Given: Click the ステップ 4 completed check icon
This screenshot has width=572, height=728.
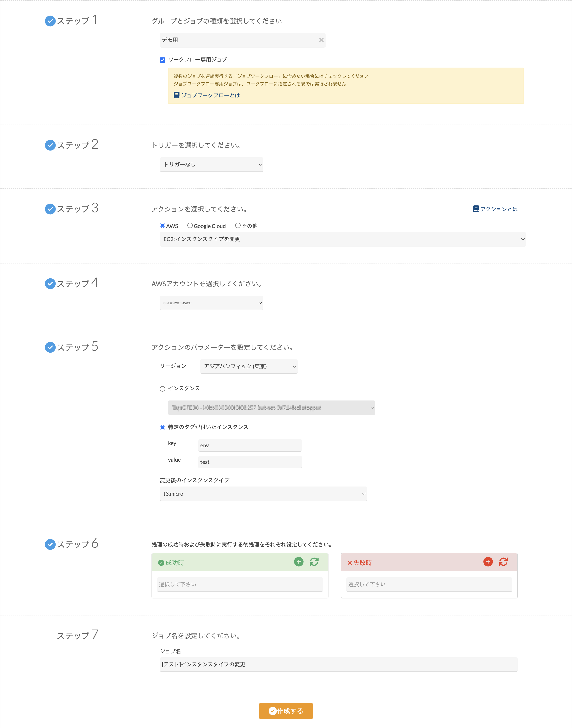Looking at the screenshot, I should (50, 284).
